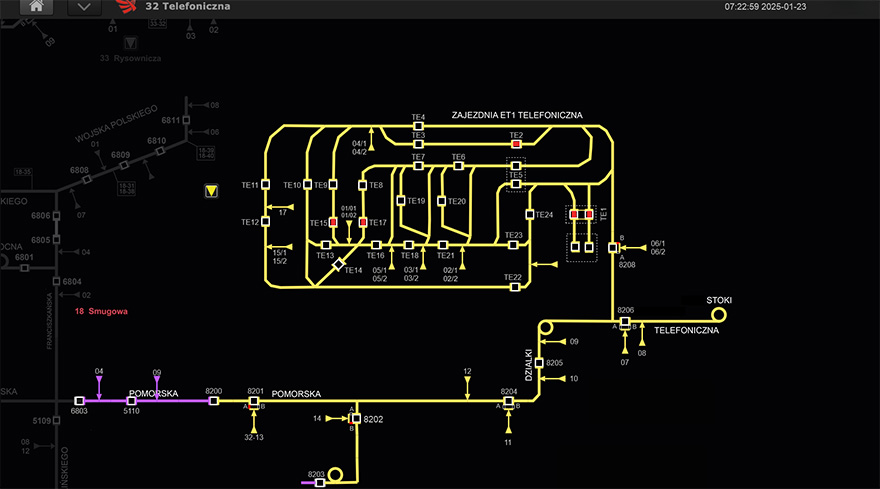Click switch node TE4 on top track
This screenshot has height=489, width=880.
click(419, 126)
